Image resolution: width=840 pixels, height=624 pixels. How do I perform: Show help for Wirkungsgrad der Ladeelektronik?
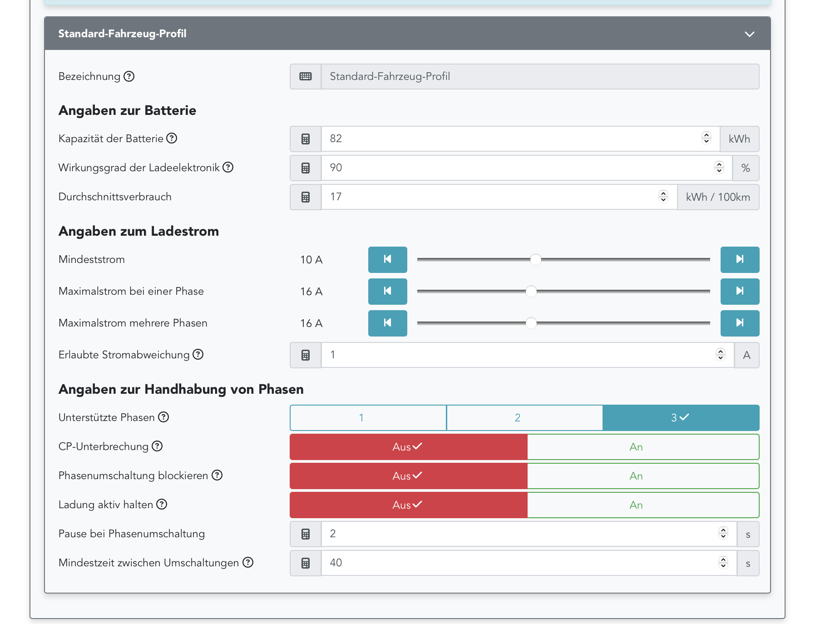pos(228,167)
